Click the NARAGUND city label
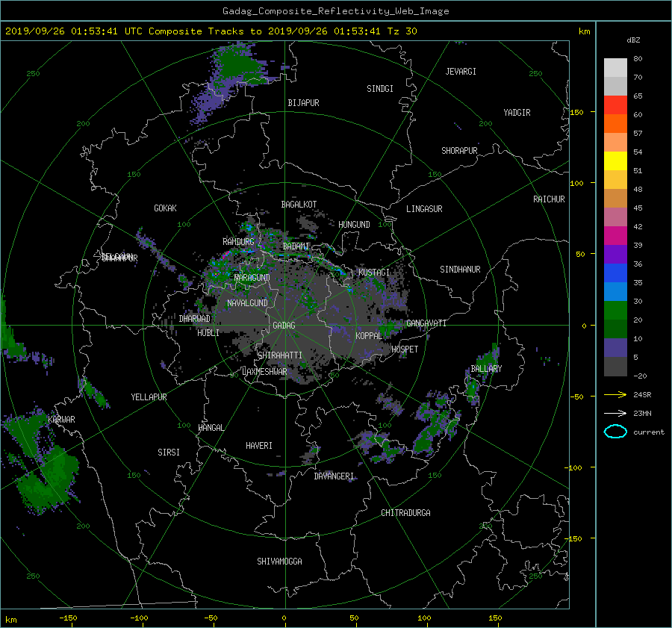Viewport: 672px width, 628px height. click(x=252, y=278)
